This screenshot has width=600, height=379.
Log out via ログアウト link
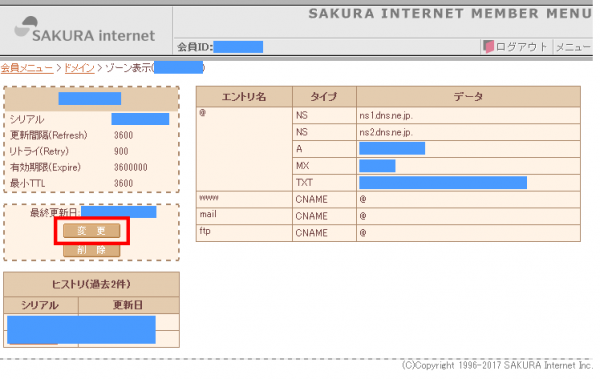[x=521, y=47]
